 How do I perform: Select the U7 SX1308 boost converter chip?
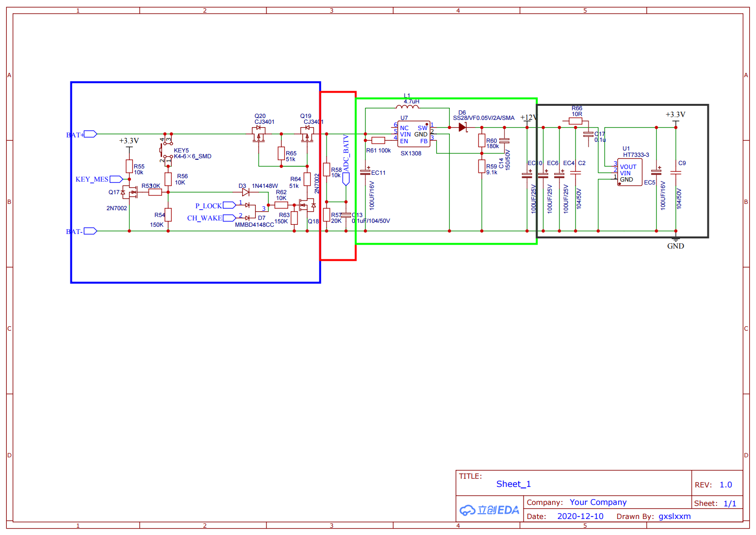coord(414,134)
